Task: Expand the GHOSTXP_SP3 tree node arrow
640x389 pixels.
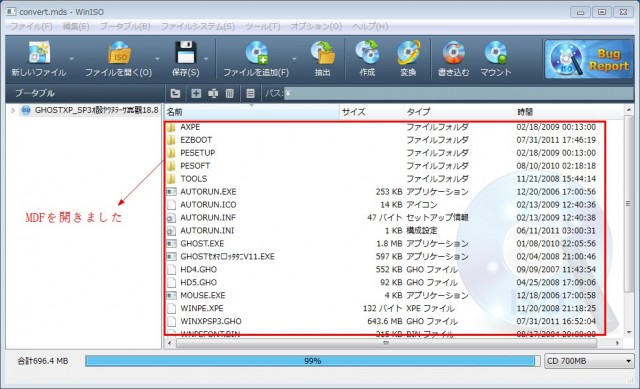Action: click(x=13, y=110)
